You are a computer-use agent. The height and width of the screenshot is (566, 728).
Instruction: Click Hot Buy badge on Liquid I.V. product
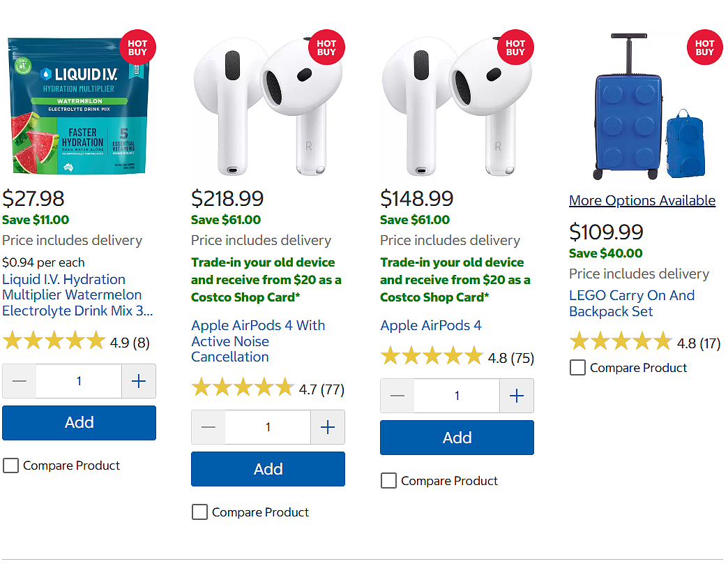pos(137,47)
